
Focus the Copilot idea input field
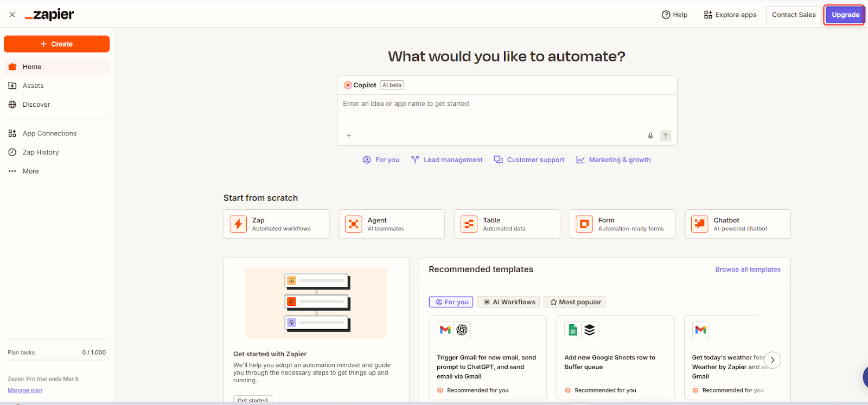click(x=507, y=111)
